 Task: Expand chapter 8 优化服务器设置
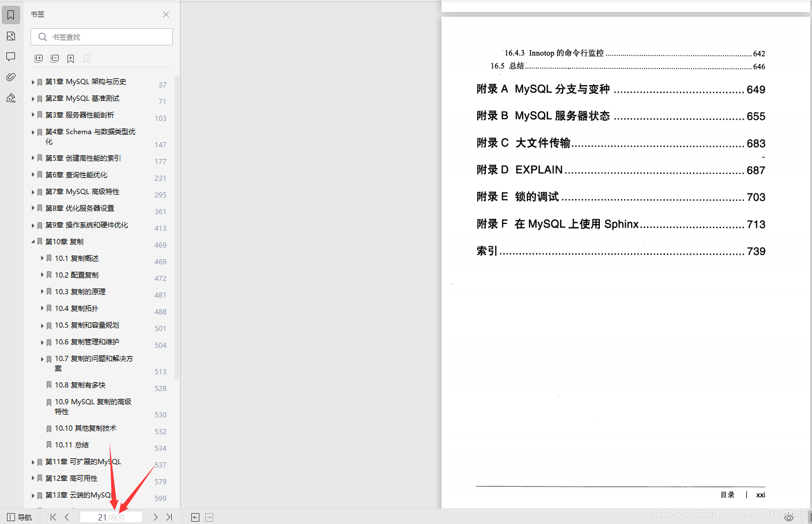pyautogui.click(x=33, y=208)
